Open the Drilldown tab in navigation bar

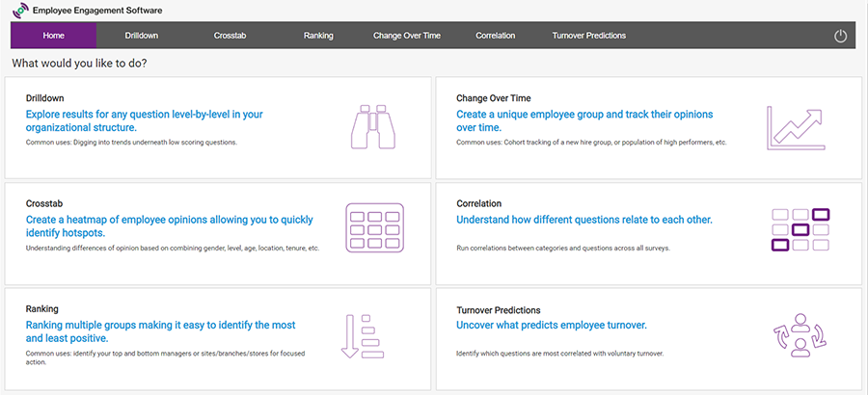point(142,36)
